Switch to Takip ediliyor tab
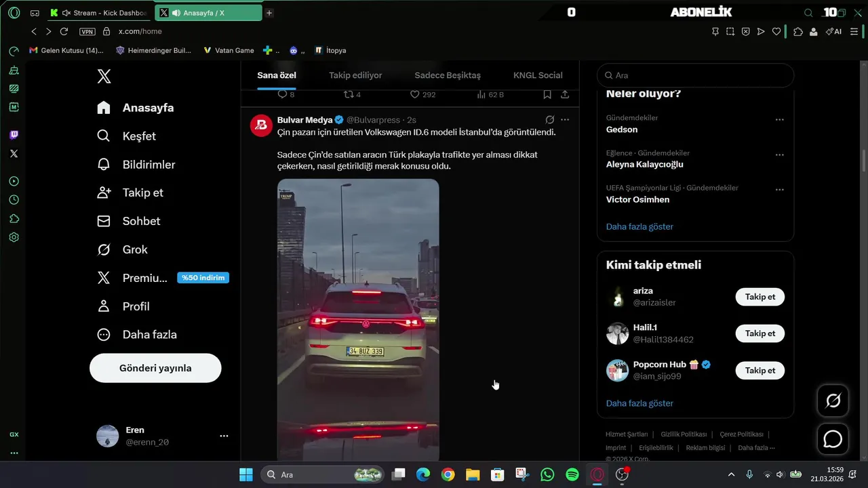 (x=355, y=75)
